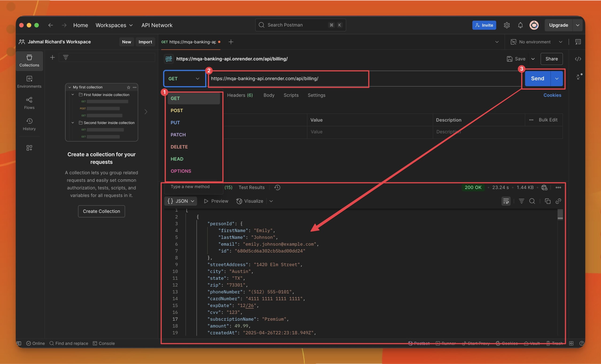Copy the response body

point(547,201)
